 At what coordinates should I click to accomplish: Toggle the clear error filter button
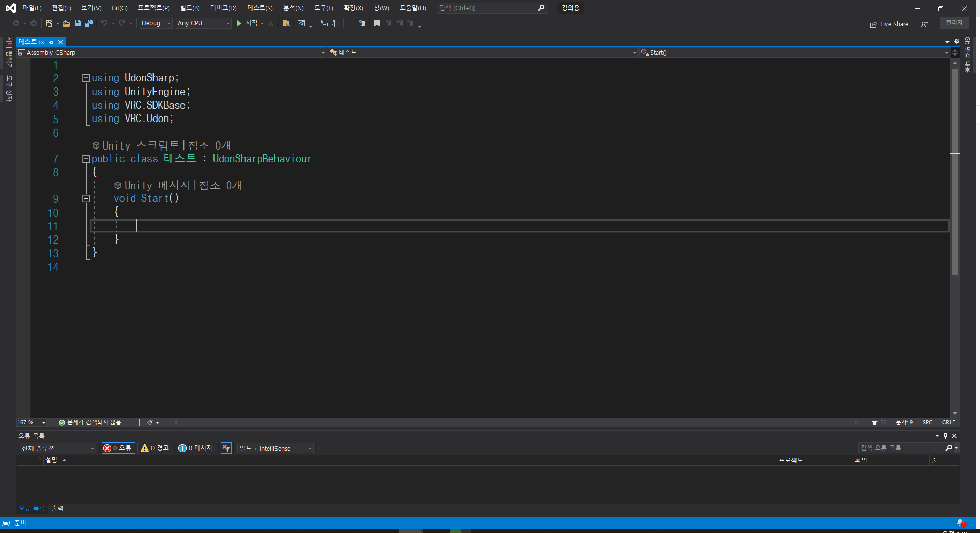coord(226,448)
